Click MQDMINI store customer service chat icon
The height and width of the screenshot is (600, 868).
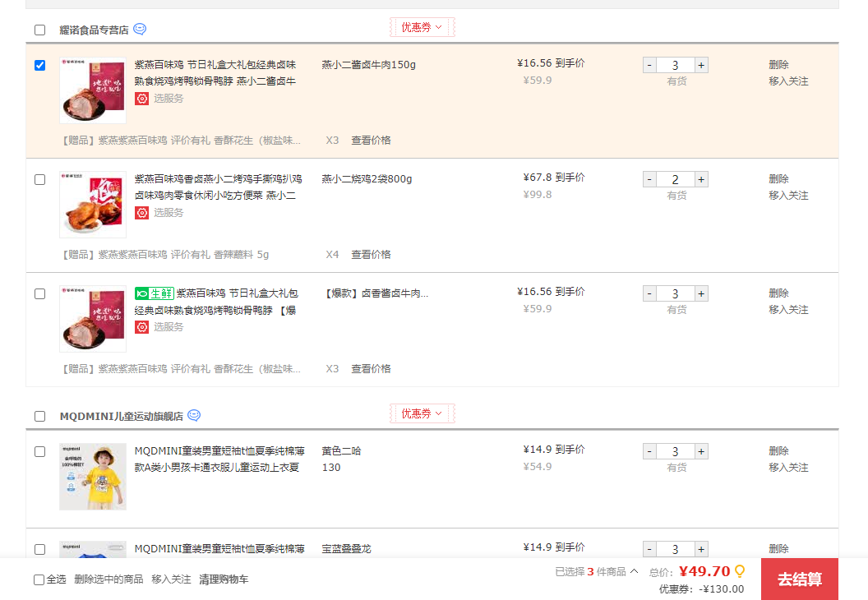tap(194, 416)
